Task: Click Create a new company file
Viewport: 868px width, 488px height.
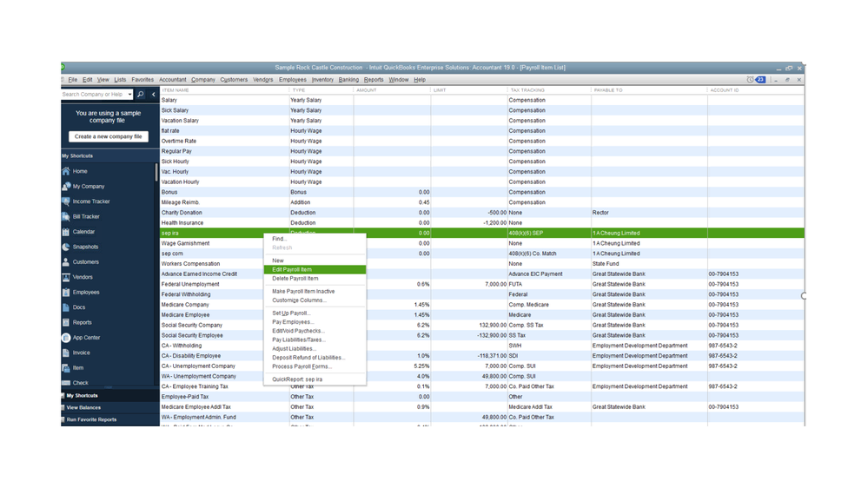Action: coord(109,136)
